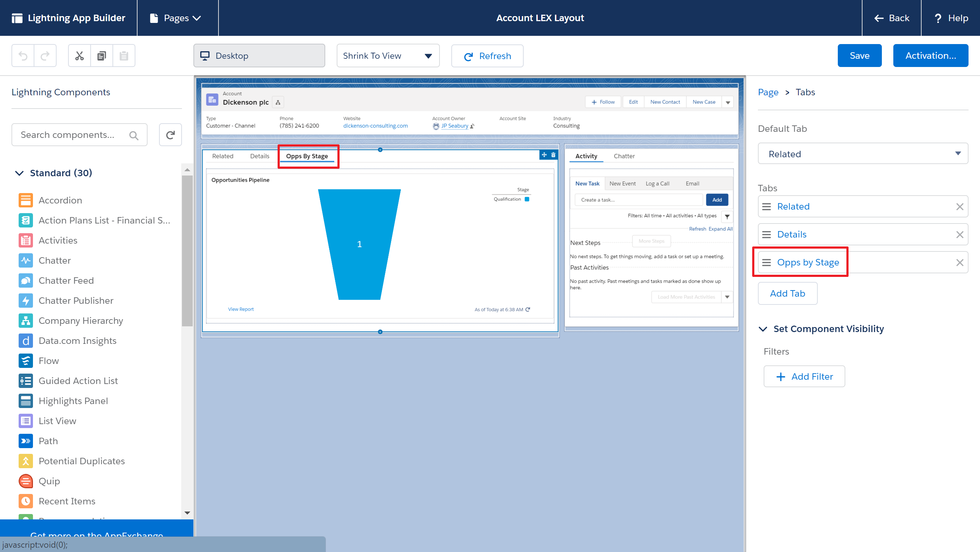This screenshot has height=552, width=980.
Task: Click the Copy icon in toolbar
Action: [x=101, y=56]
